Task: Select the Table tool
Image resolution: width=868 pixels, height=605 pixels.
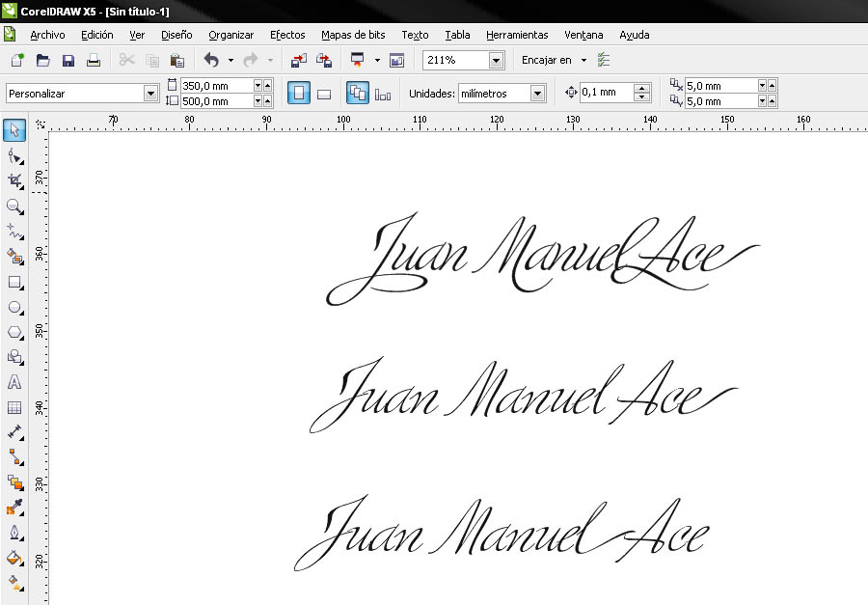Action: click(x=14, y=407)
